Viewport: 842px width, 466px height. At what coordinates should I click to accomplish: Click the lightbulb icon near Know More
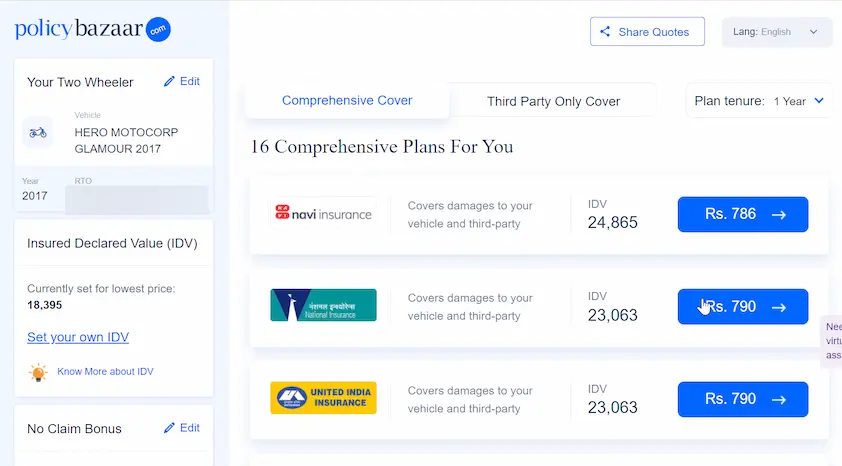[38, 372]
